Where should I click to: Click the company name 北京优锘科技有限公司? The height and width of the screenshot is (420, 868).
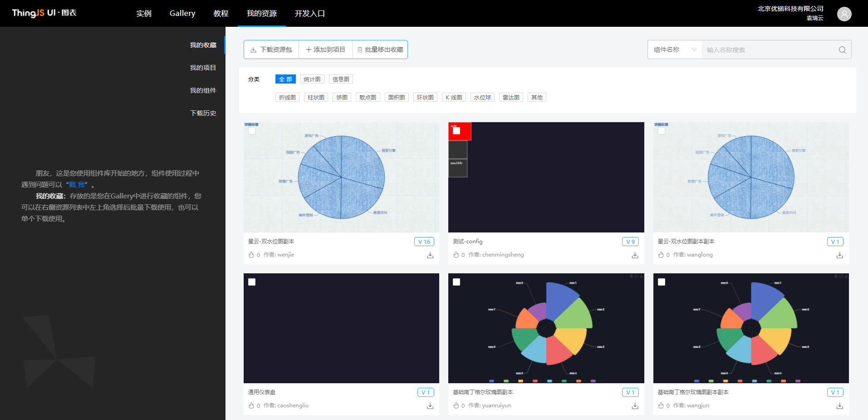pos(790,9)
